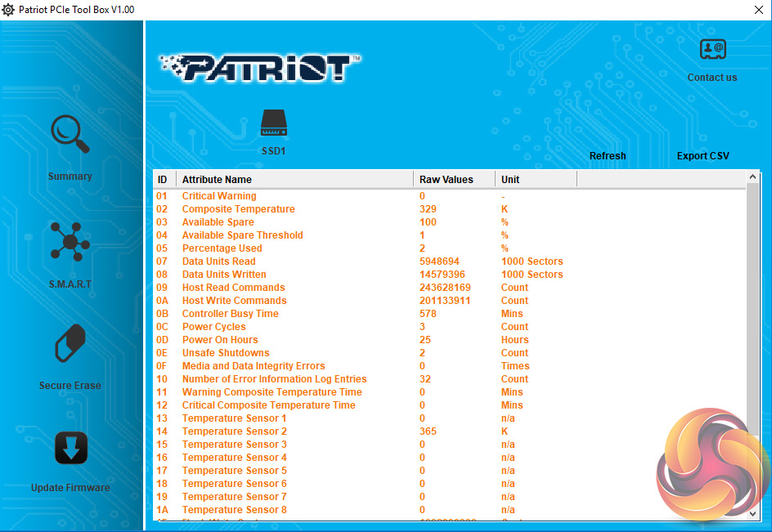The height and width of the screenshot is (532, 772).
Task: Select the Temperature Sensor 5 row
Action: pos(450,471)
